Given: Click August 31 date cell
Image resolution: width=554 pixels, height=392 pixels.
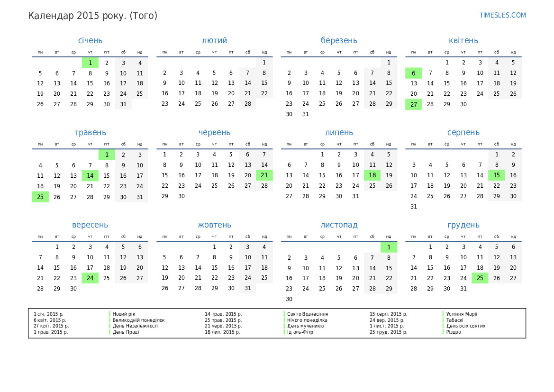Looking at the screenshot, I should tap(414, 206).
